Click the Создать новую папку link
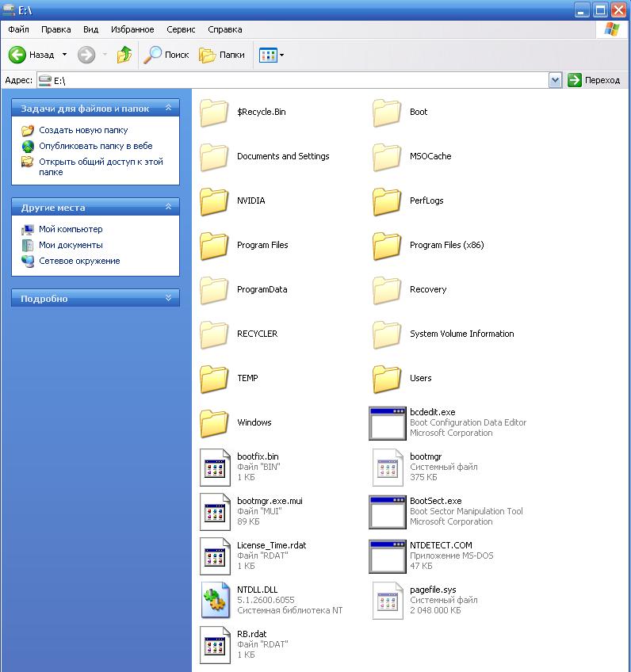The height and width of the screenshot is (672, 631). pyautogui.click(x=83, y=130)
